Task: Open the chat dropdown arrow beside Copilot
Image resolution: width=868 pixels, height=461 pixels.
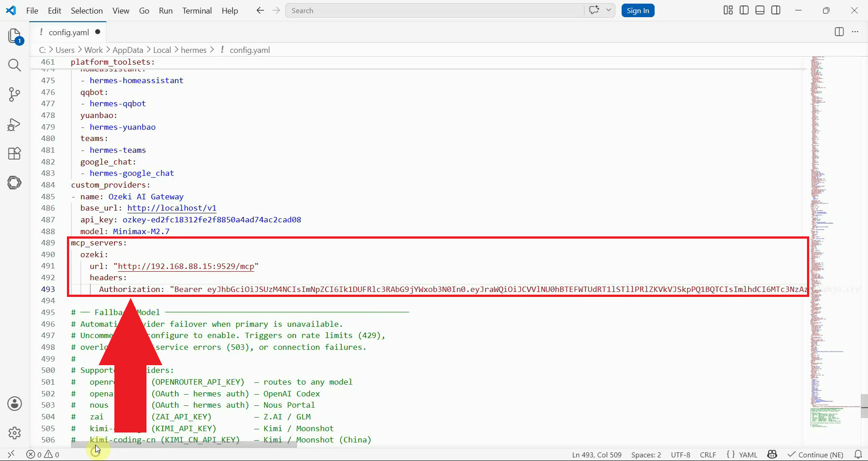Action: pyautogui.click(x=609, y=10)
